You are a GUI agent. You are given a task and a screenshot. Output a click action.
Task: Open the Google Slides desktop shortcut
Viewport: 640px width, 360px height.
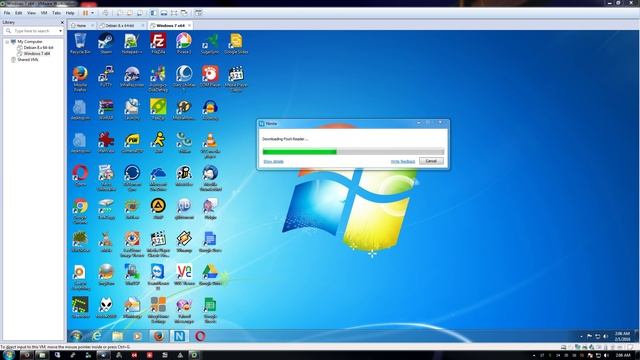236,44
